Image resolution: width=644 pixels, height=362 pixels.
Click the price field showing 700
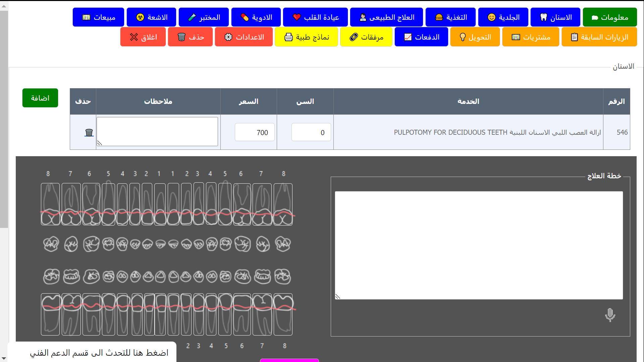pos(255,132)
